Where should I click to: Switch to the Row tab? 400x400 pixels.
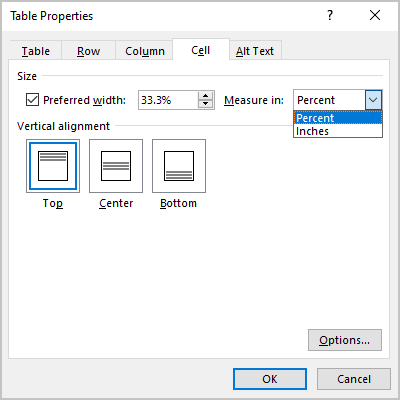pyautogui.click(x=88, y=51)
